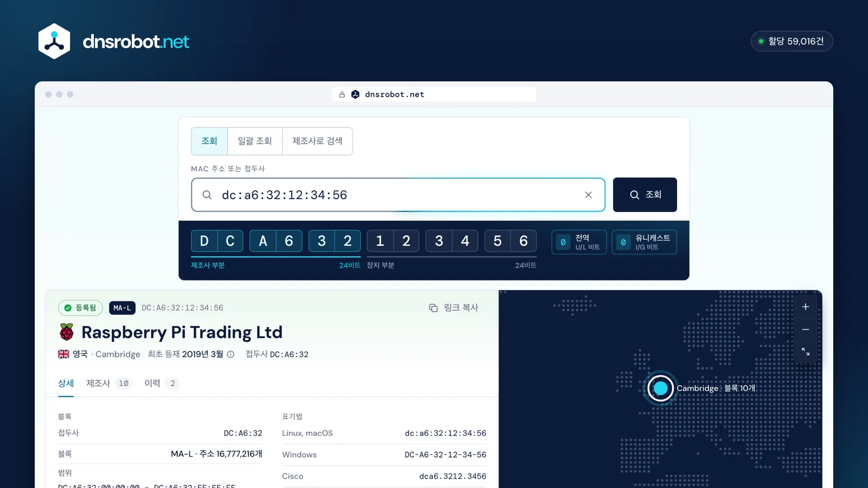Click the D hex digit tile
Image resolution: width=868 pixels, height=488 pixels.
point(205,241)
